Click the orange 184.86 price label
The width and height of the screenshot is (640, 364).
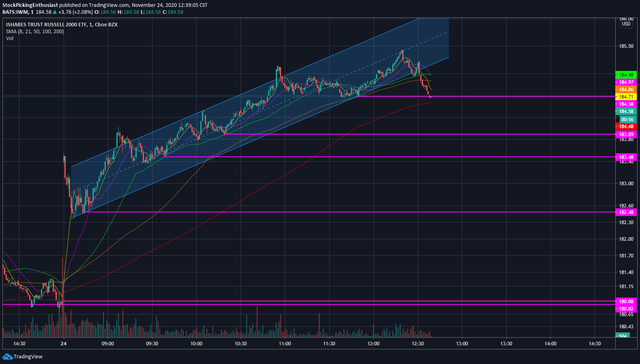[626, 90]
